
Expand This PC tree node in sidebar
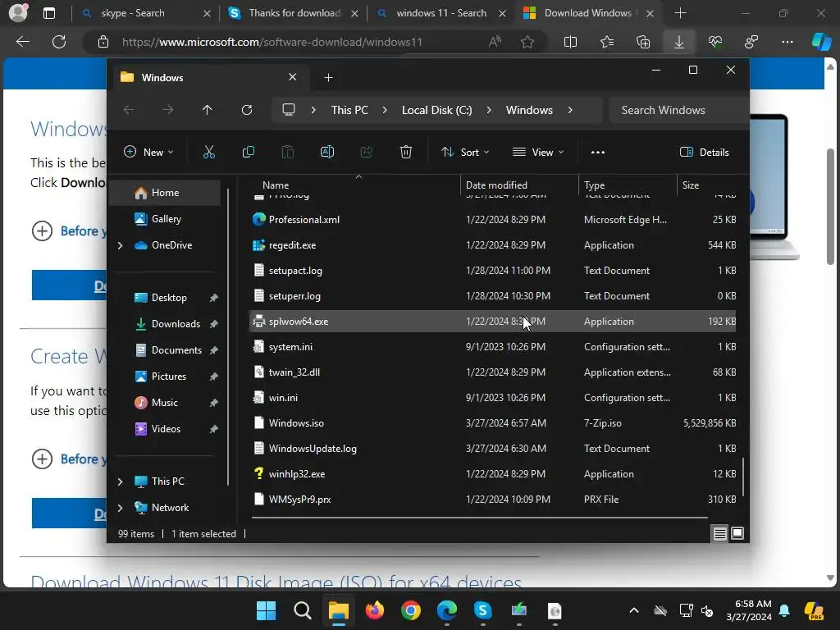pyautogui.click(x=120, y=482)
